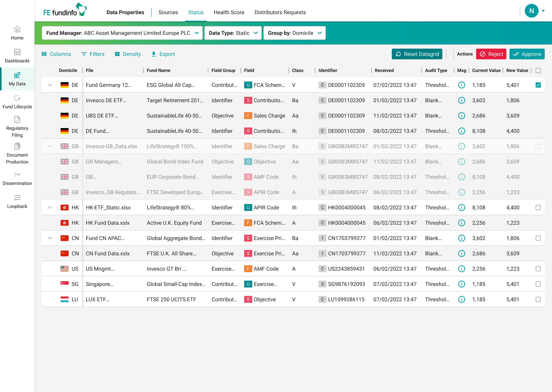Click the Approve button

click(x=527, y=54)
